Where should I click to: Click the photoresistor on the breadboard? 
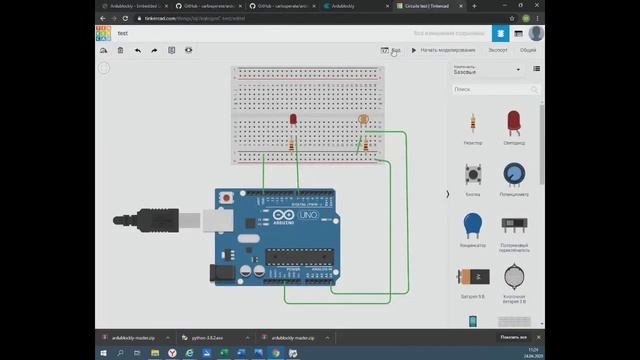(x=363, y=120)
